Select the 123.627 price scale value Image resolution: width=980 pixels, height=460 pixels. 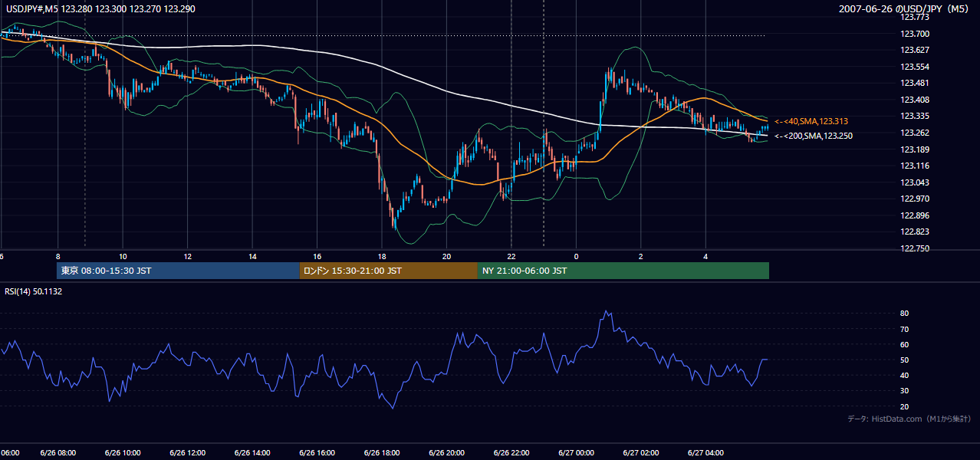click(914, 50)
